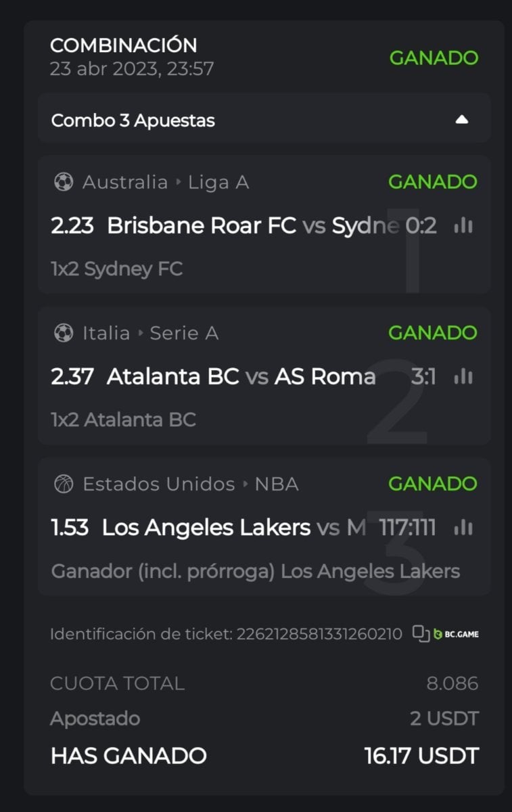Select the Atalanta BC vs AS Roma match
The width and height of the screenshot is (512, 812).
(241, 377)
